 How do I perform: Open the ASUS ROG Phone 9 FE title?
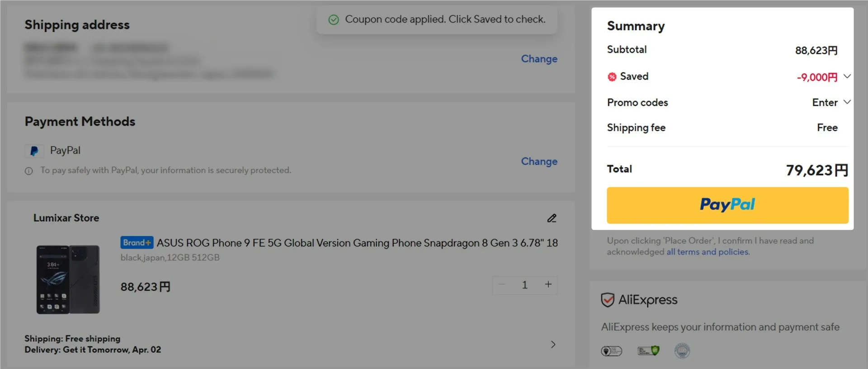point(357,243)
